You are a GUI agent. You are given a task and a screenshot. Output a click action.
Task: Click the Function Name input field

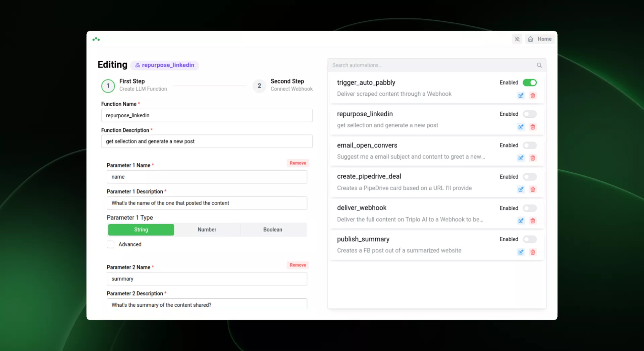(207, 115)
